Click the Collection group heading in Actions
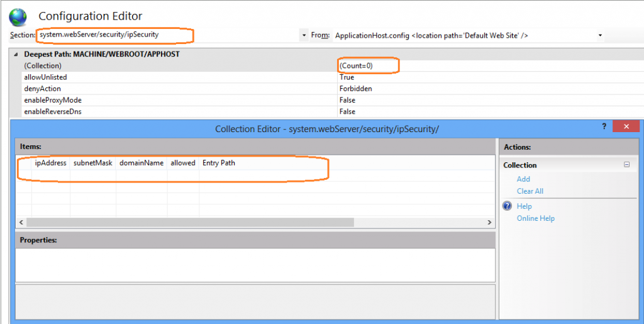This screenshot has width=644, height=324. click(520, 165)
